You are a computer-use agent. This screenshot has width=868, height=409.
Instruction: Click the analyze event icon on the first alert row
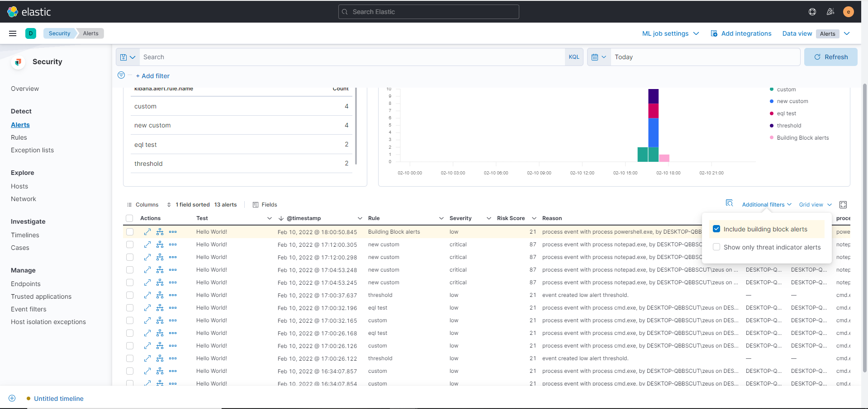[160, 231]
